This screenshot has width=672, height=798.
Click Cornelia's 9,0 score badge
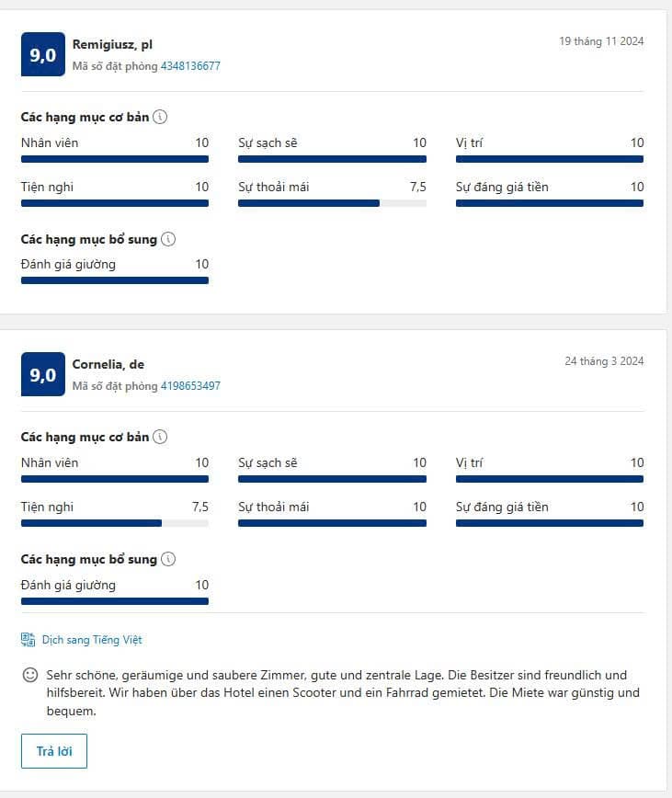pyautogui.click(x=43, y=374)
